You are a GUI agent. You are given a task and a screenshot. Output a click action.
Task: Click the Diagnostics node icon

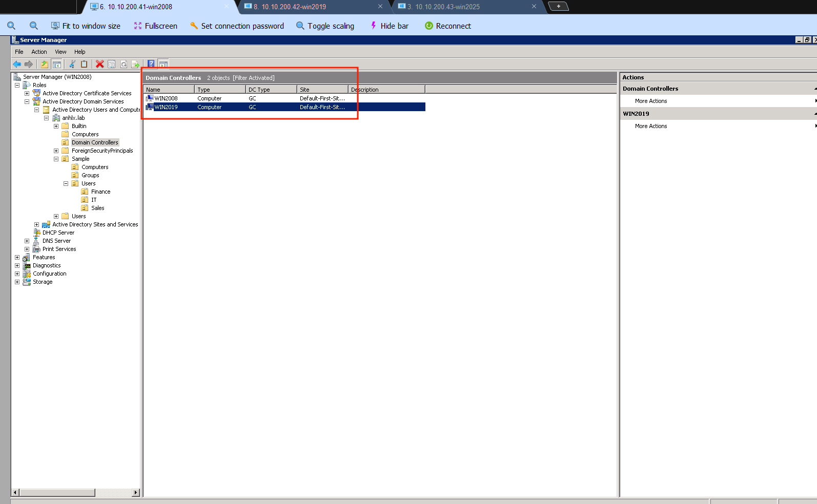tap(27, 265)
